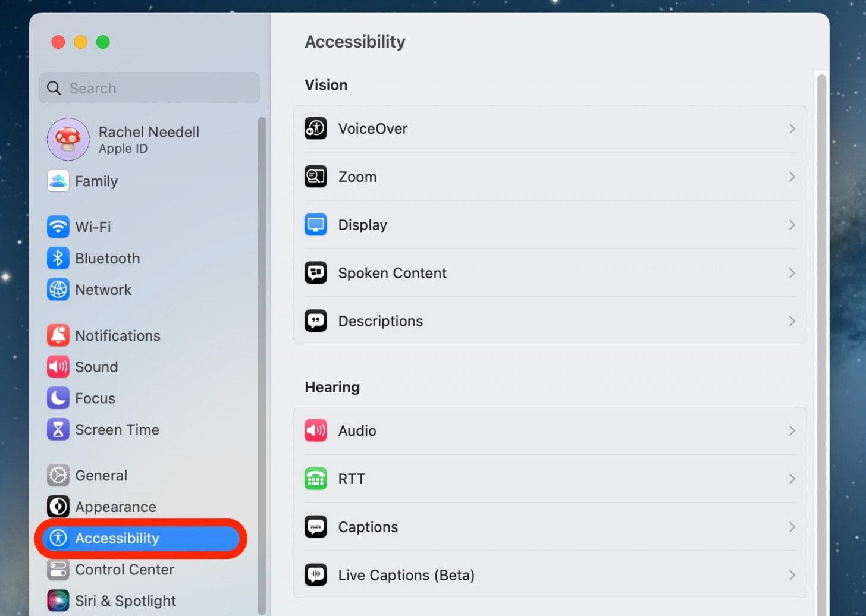Open Rachel Needell's Apple ID
Image resolution: width=866 pixels, height=616 pixels.
(x=148, y=140)
